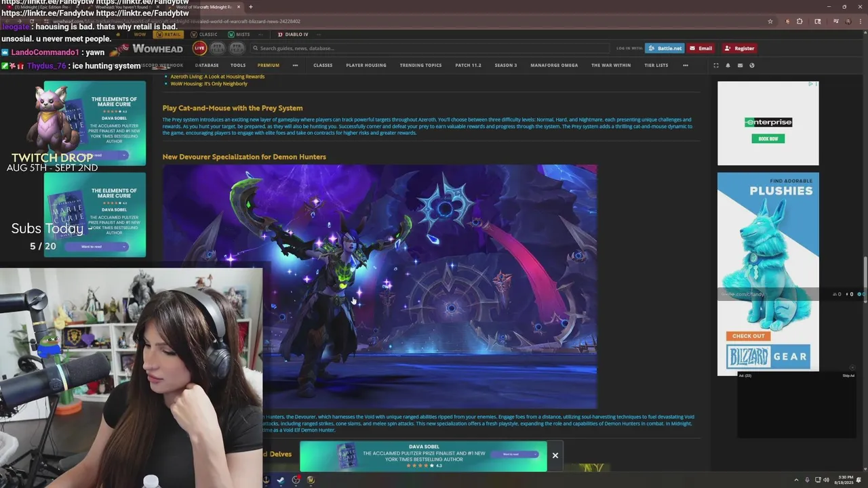This screenshot has height=488, width=868.
Task: Close the Dava Sobel banner ad
Action: click(555, 455)
